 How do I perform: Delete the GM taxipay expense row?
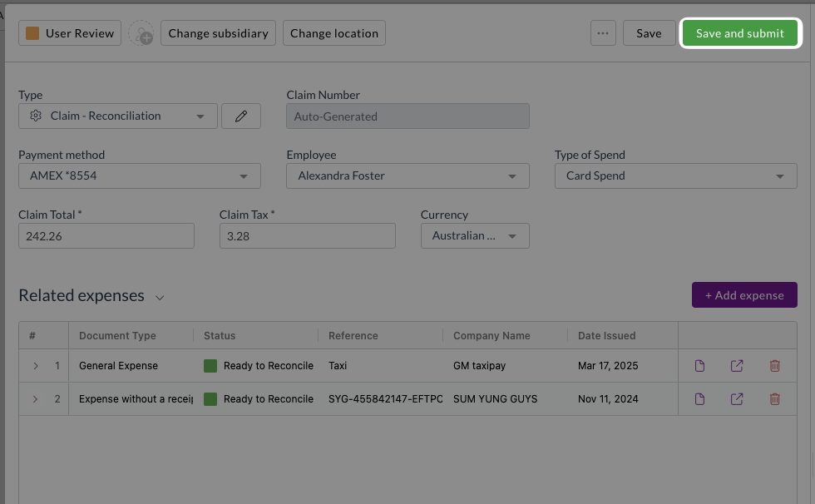[x=774, y=366]
